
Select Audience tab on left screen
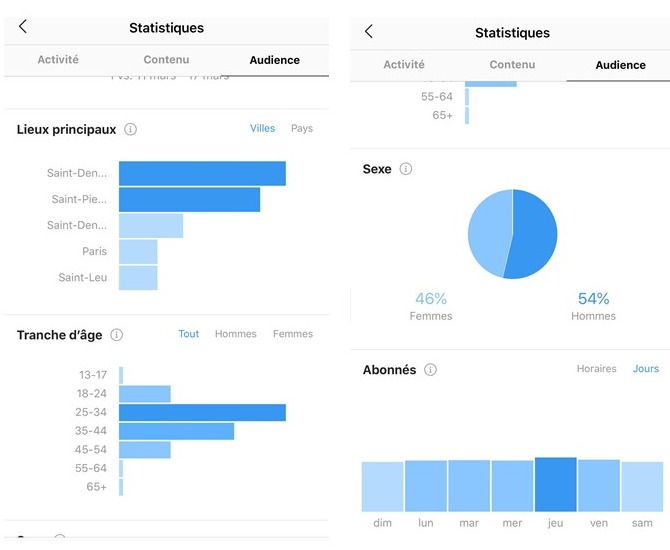[x=275, y=60]
